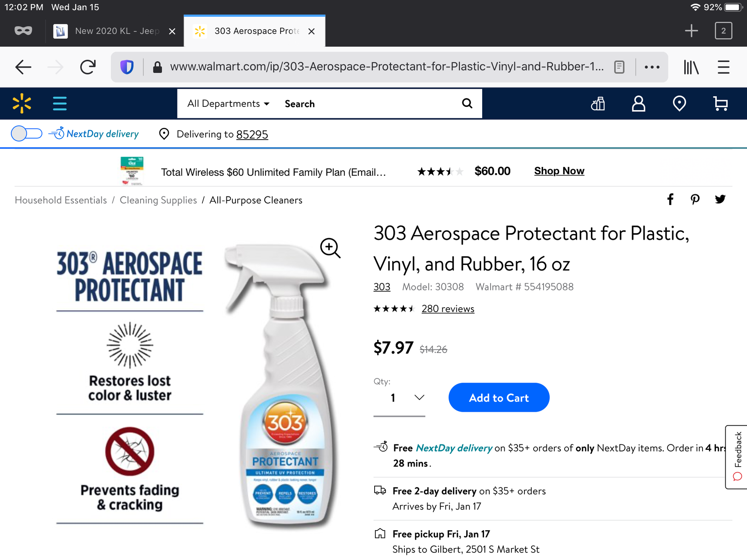Viewport: 747px width, 560px height.
Task: Toggle private browsing mask icon
Action: 23,31
